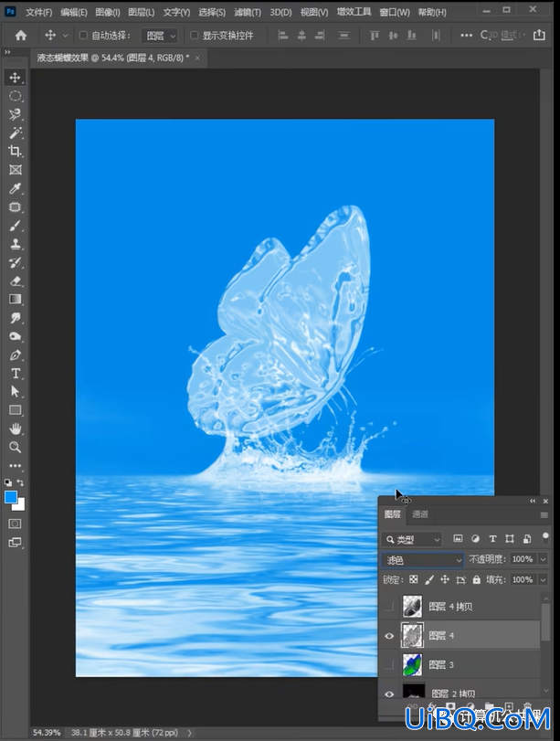Show 图层 3 via visibility box

click(x=389, y=665)
